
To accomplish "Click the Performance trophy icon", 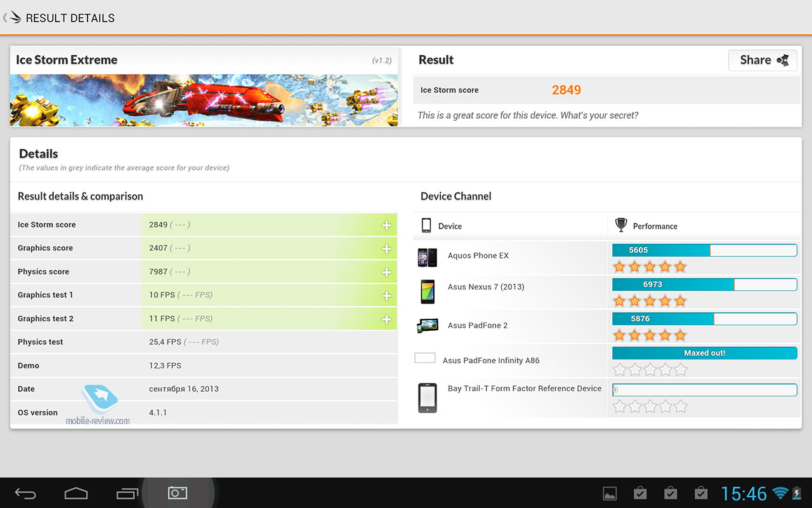I will 621,225.
